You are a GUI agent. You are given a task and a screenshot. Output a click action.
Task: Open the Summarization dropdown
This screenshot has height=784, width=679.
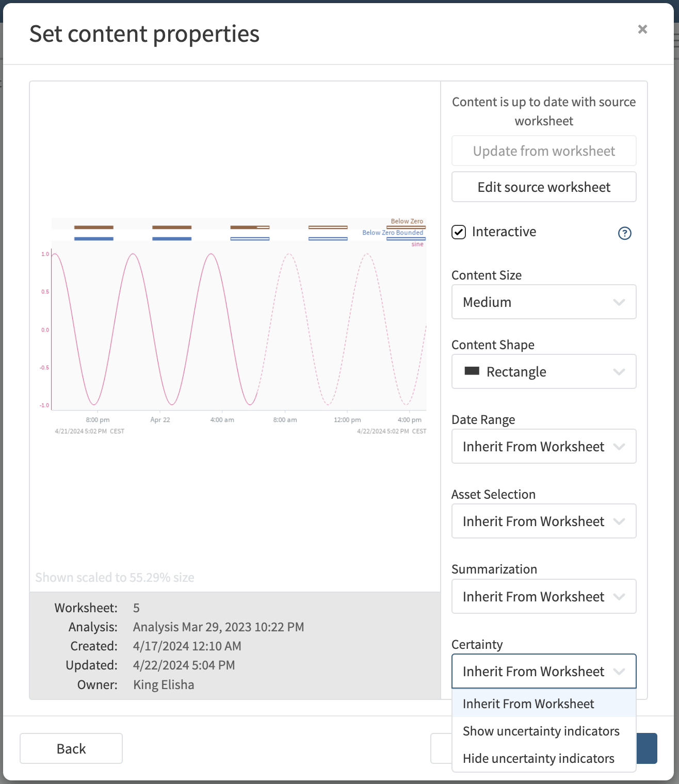543,596
